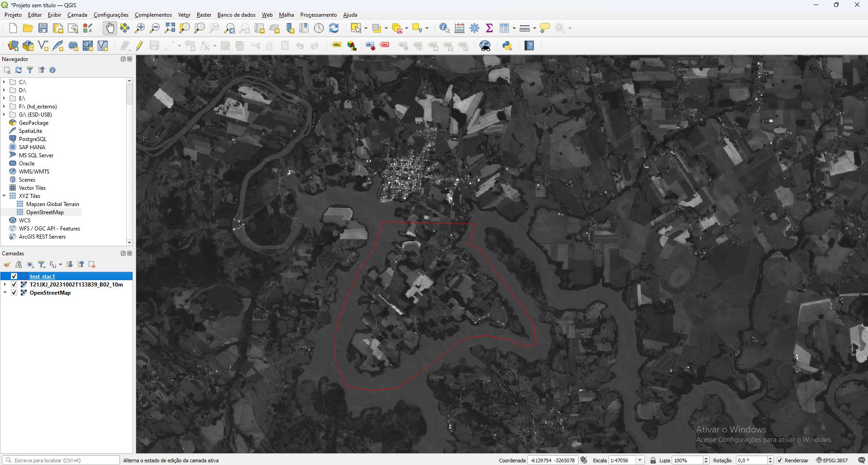This screenshot has height=465, width=868.
Task: Filter the browser panel
Action: pos(30,70)
